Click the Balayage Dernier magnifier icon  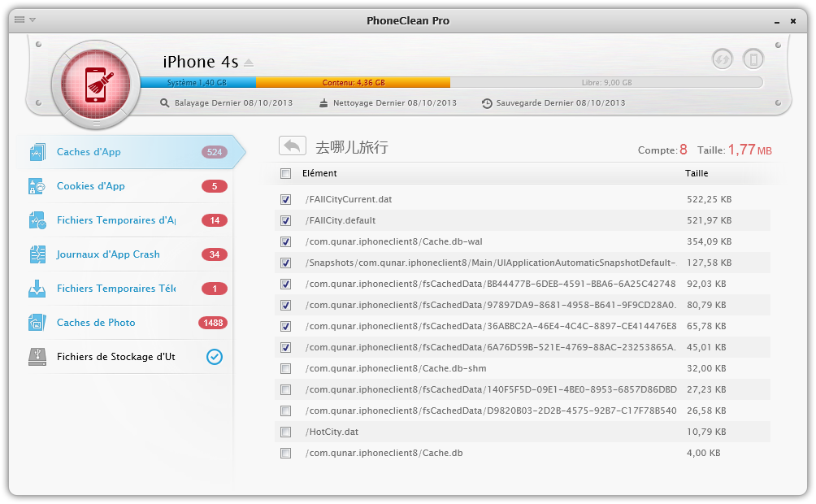coord(164,103)
